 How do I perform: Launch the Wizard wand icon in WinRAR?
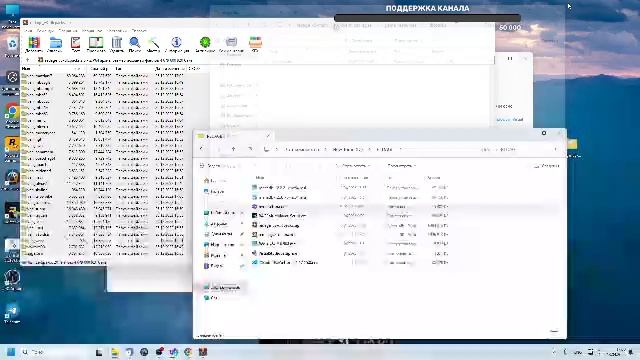(153, 44)
